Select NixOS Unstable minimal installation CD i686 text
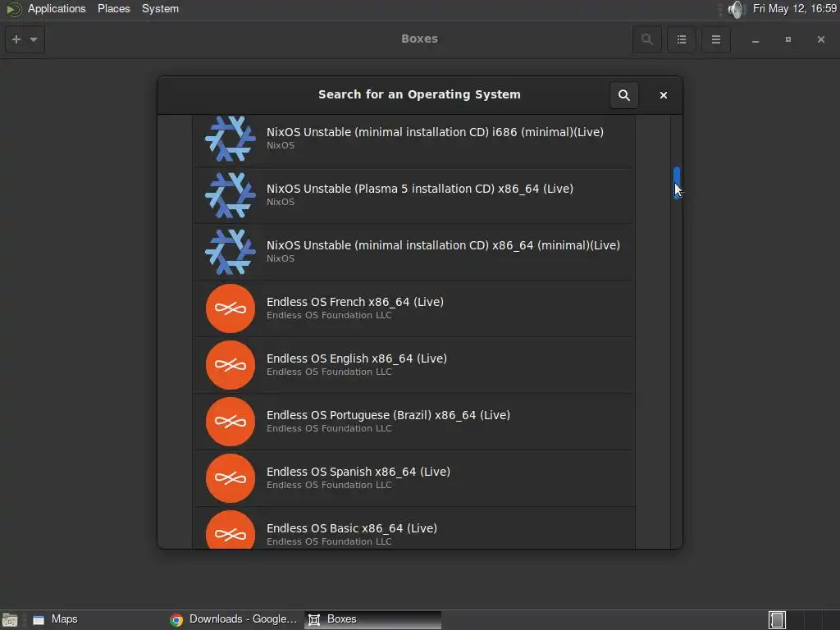Image resolution: width=840 pixels, height=630 pixels. point(435,132)
